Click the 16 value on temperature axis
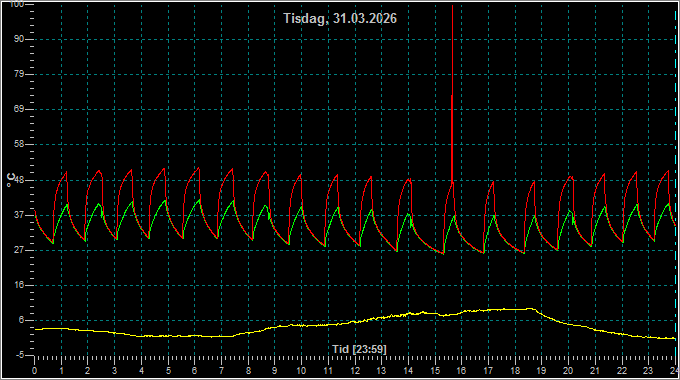 tap(19, 285)
